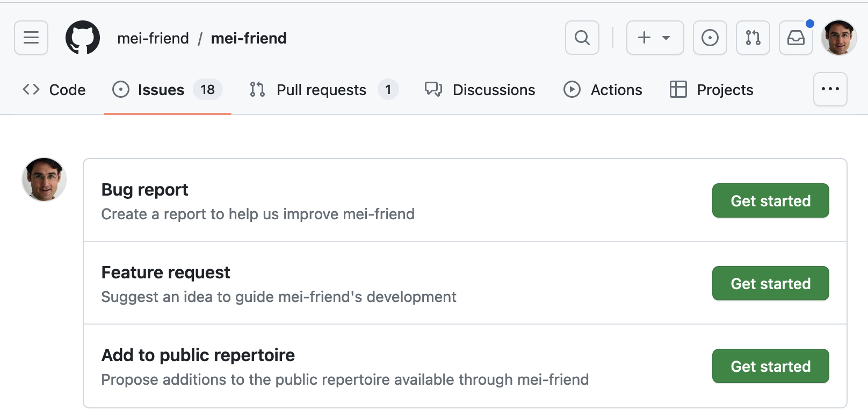Click the Projects table icon
868x417 pixels.
(x=678, y=89)
